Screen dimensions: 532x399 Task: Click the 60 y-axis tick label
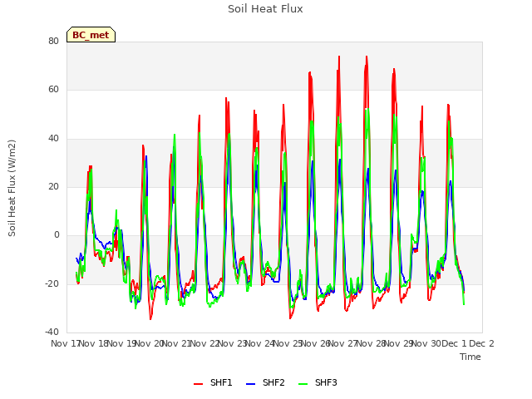point(53,90)
